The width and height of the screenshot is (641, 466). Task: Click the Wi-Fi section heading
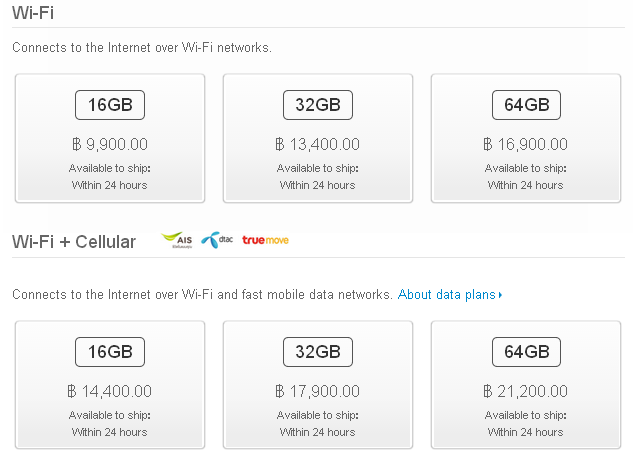coord(33,13)
